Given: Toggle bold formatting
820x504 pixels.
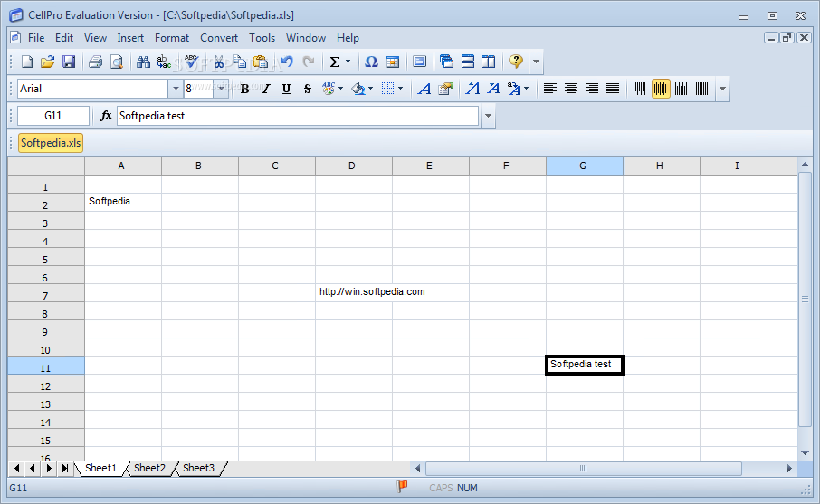Looking at the screenshot, I should point(244,89).
